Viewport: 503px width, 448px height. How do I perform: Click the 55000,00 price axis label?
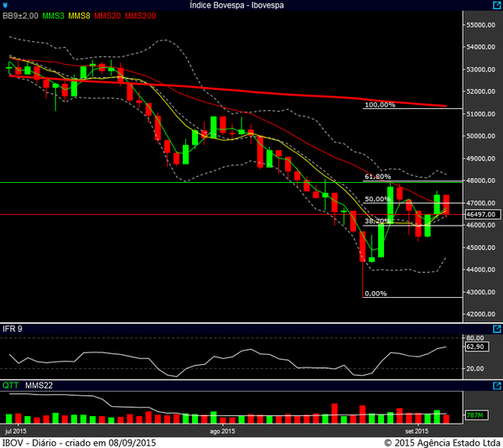pyautogui.click(x=480, y=25)
